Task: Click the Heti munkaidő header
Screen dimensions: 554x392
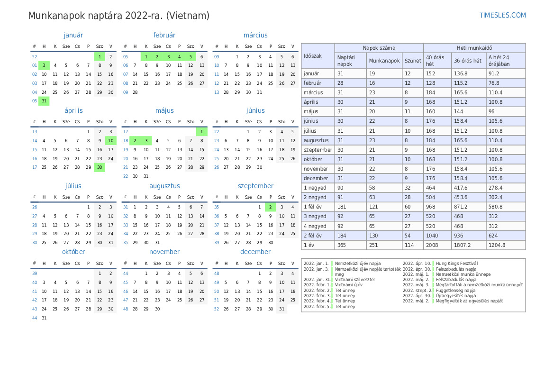Action: coord(474,48)
